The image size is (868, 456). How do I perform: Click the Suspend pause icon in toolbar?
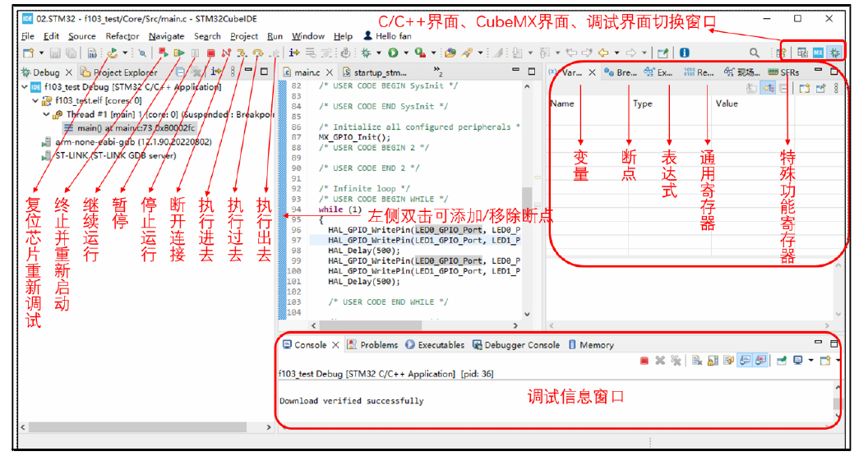point(195,53)
